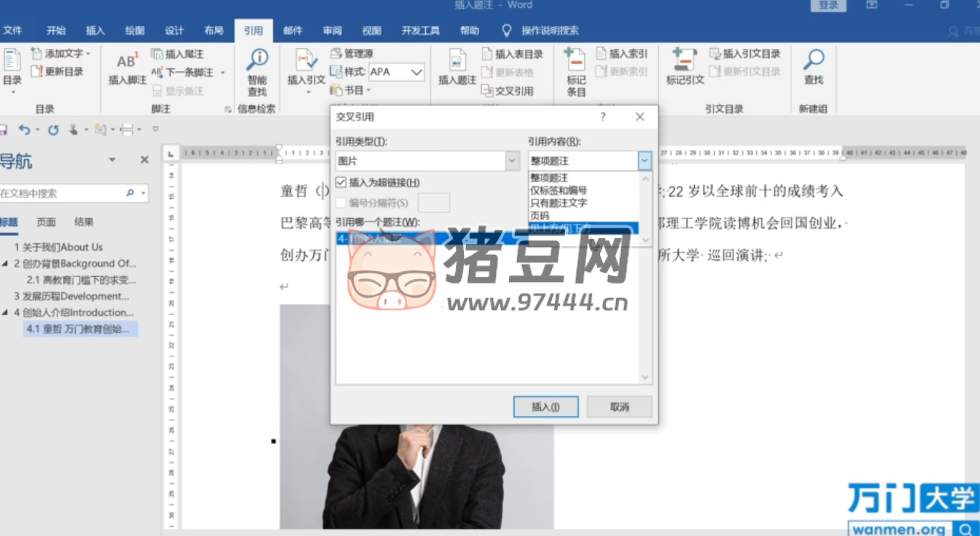Switch to the 页面 navigation tab
The image size is (980, 536).
[x=46, y=222]
